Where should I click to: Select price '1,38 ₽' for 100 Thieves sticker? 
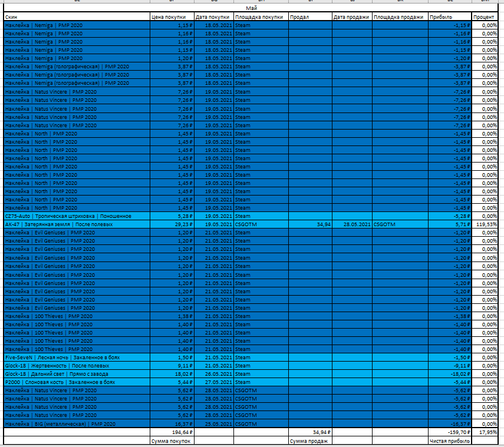click(172, 316)
